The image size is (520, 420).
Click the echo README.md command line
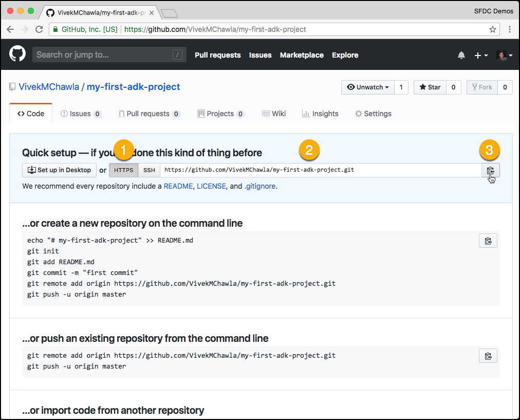(x=110, y=241)
